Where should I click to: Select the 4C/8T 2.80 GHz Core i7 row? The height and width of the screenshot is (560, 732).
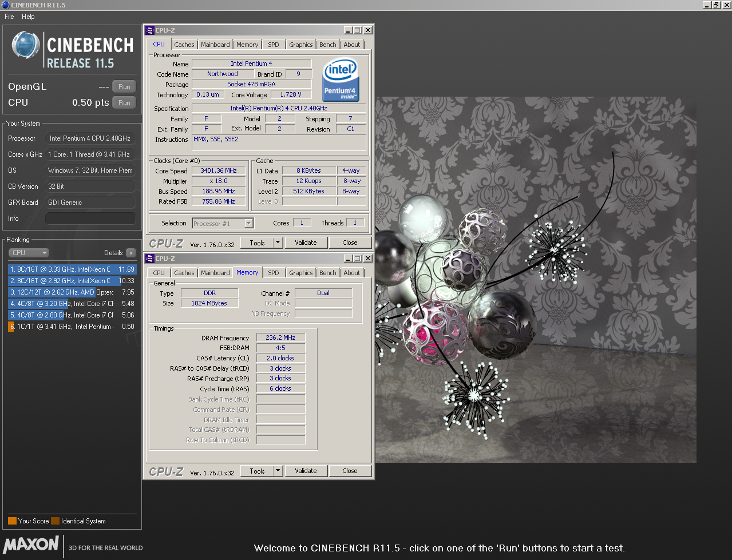tap(72, 315)
